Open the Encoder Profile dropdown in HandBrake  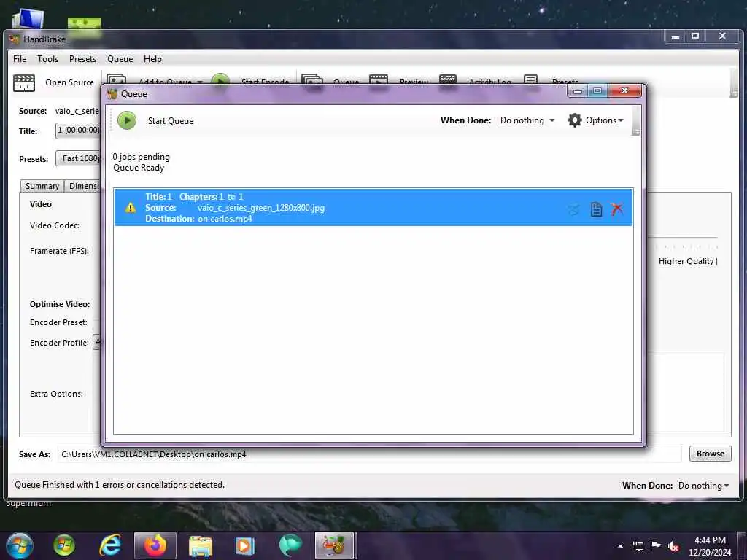point(97,342)
